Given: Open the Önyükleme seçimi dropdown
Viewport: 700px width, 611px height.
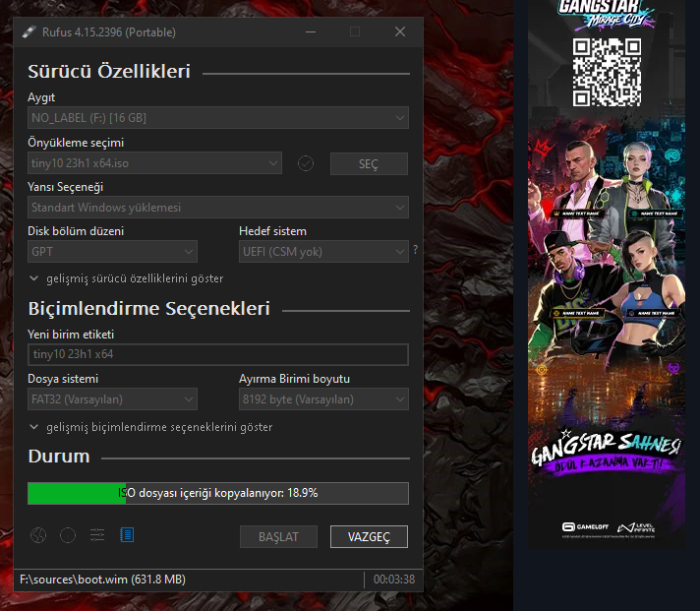Looking at the screenshot, I should click(154, 163).
